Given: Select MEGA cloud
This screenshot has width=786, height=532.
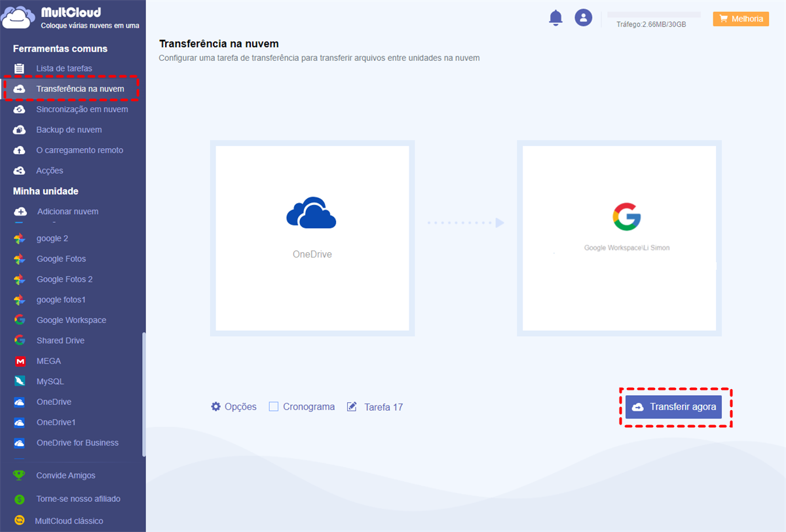Looking at the screenshot, I should click(48, 361).
